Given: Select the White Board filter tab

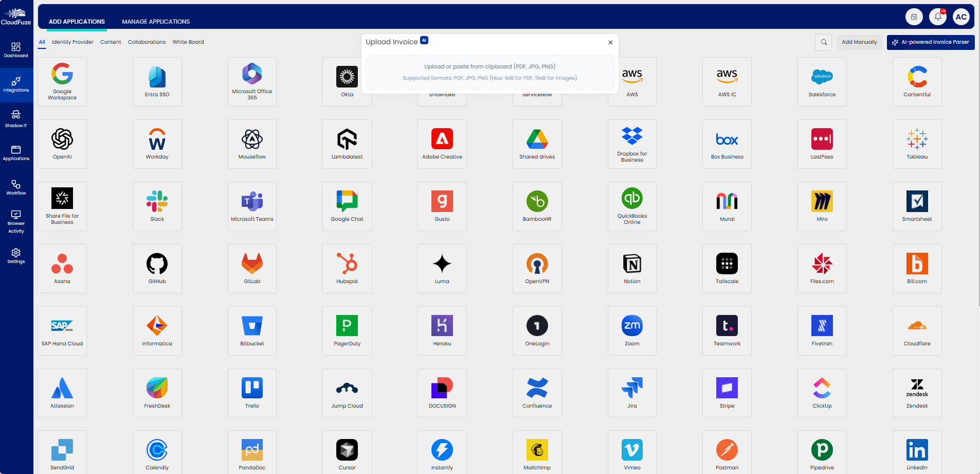Looking at the screenshot, I should pos(188,42).
